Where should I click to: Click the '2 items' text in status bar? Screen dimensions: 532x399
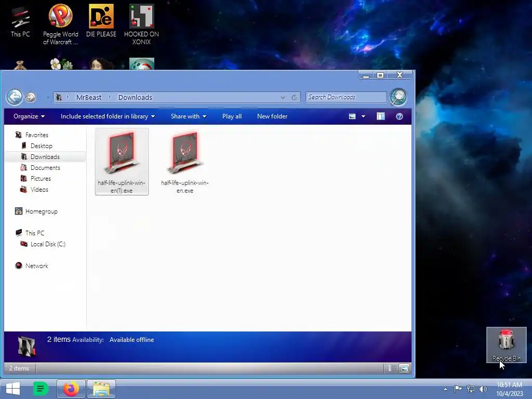(19, 368)
